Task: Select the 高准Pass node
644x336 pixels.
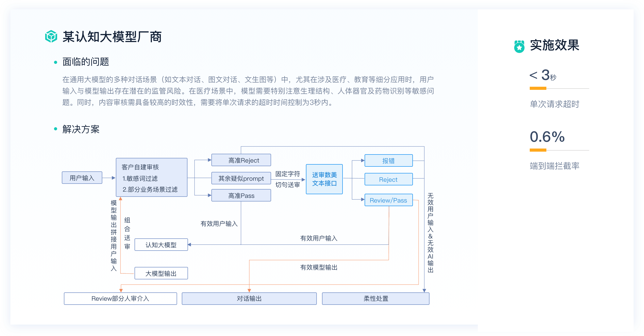Action: (241, 196)
